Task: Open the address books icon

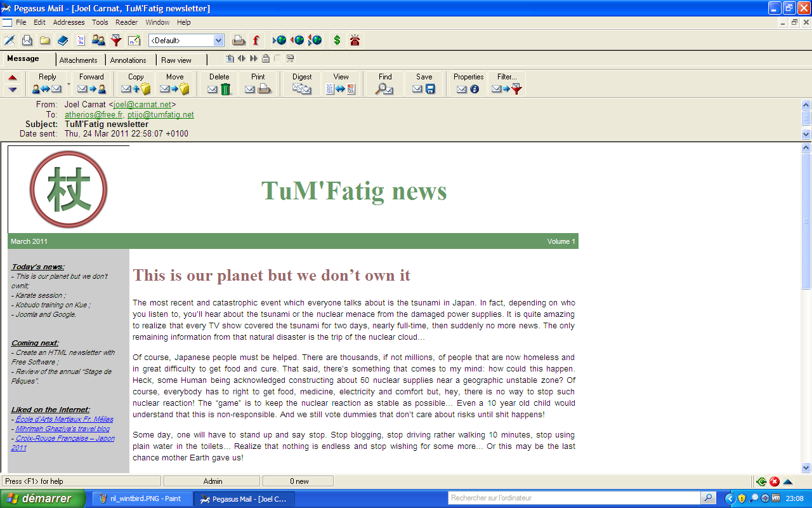Action: tap(63, 40)
